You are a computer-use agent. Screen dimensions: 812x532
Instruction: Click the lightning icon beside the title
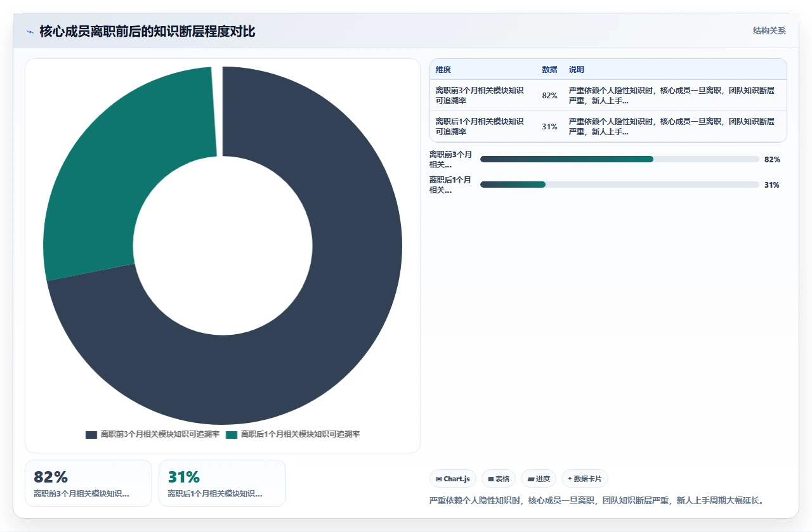[30, 32]
